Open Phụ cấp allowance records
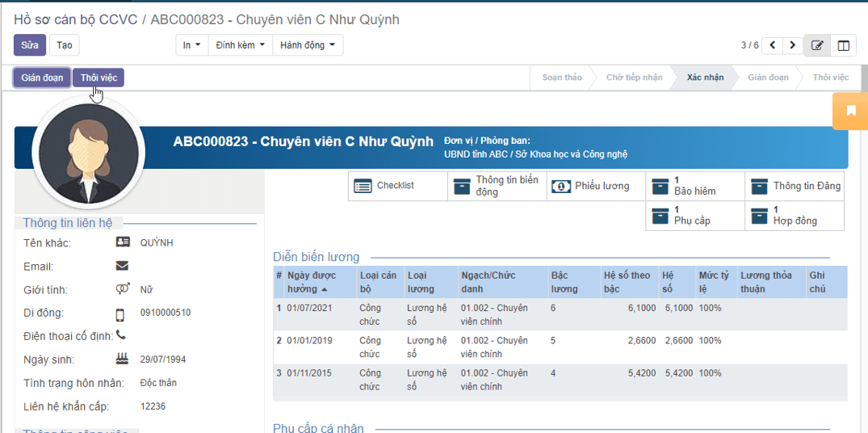The height and width of the screenshot is (433, 868). pos(694,216)
